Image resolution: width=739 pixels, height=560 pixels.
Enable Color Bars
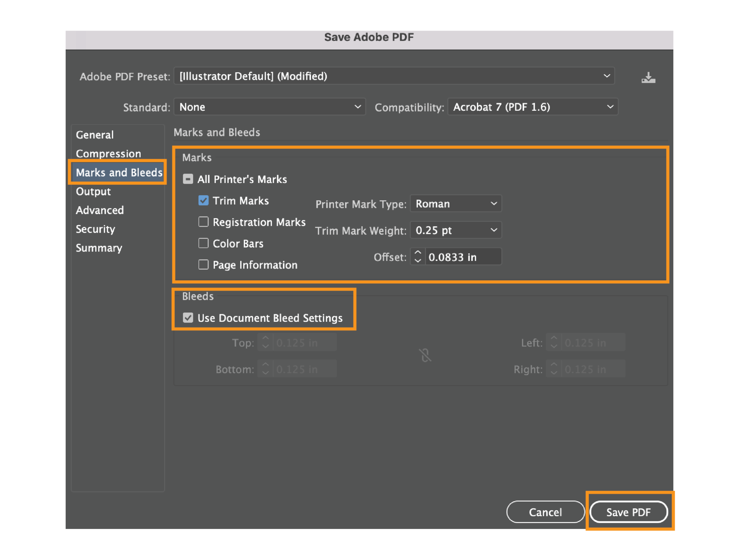pyautogui.click(x=204, y=243)
